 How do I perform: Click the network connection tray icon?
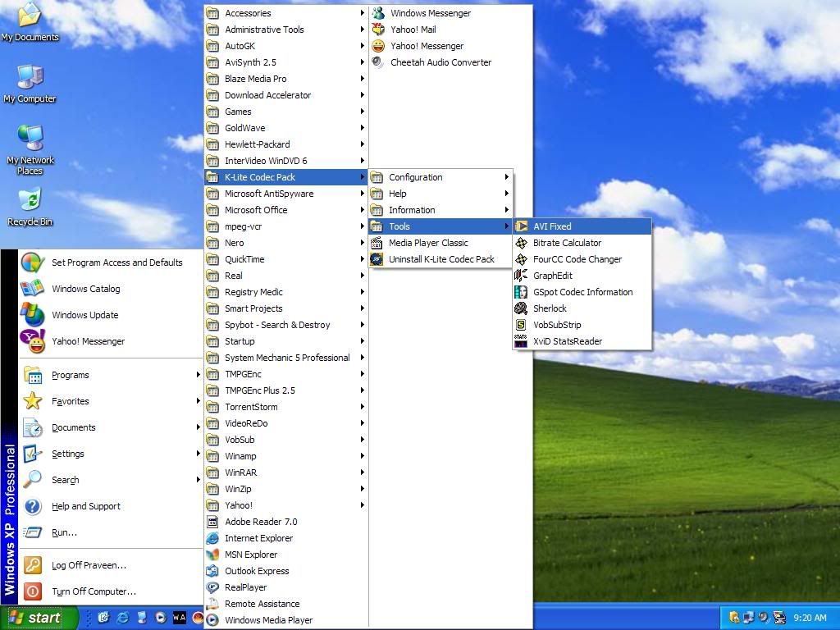(x=748, y=618)
